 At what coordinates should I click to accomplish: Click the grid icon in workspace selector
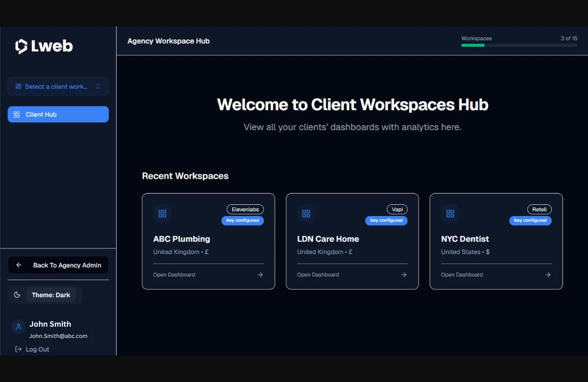[18, 86]
